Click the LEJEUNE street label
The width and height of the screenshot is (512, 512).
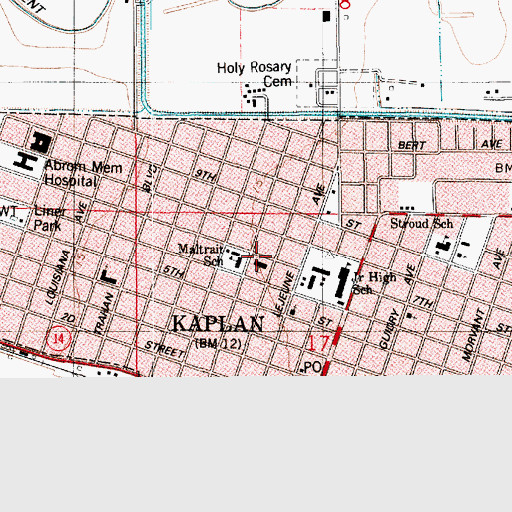(x=284, y=293)
